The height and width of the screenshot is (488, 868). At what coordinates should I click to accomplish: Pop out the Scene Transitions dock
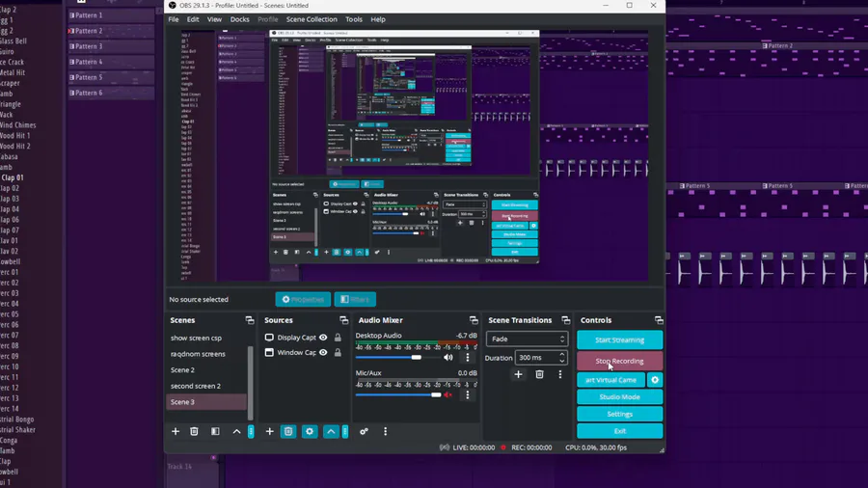pos(565,320)
